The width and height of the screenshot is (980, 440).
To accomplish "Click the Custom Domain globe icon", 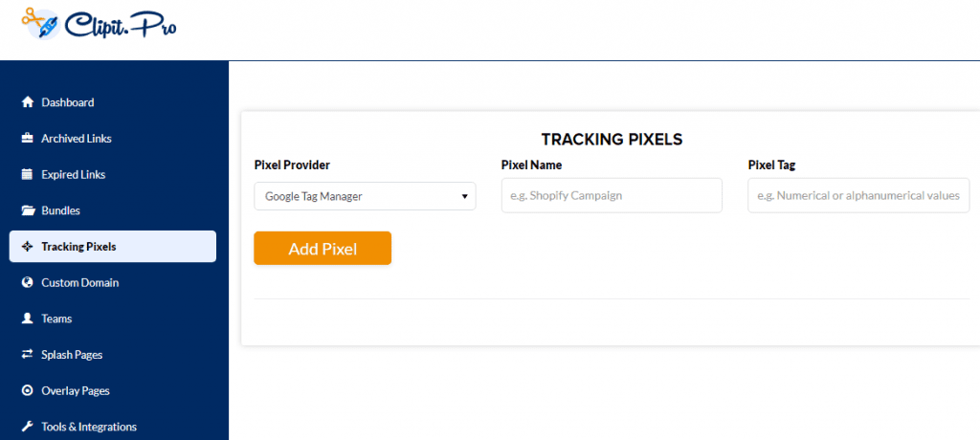I will tap(27, 282).
